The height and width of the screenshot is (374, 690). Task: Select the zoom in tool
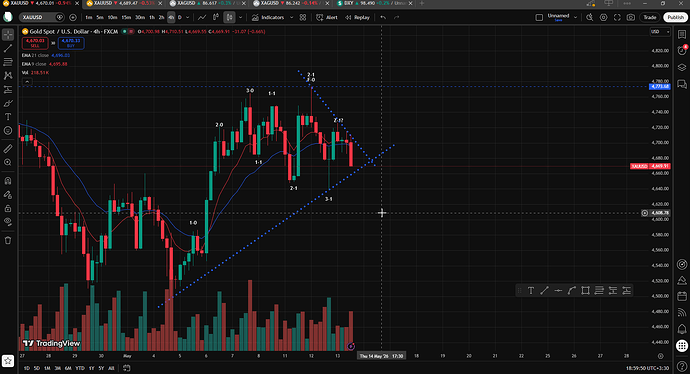point(8,162)
